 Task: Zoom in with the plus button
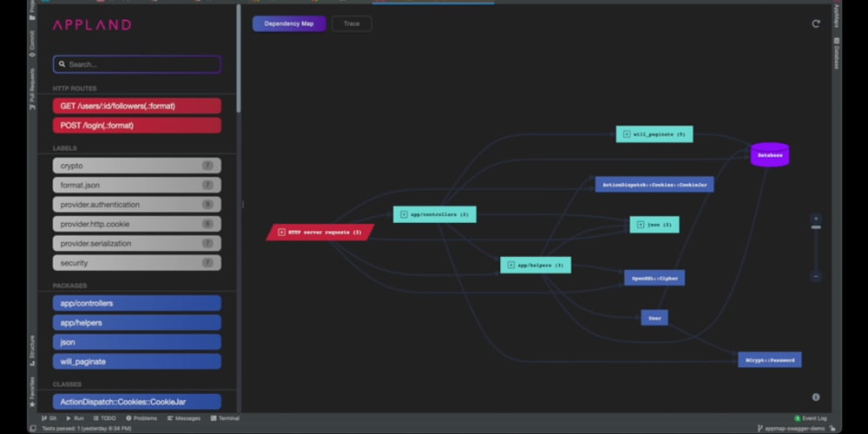pyautogui.click(x=815, y=219)
